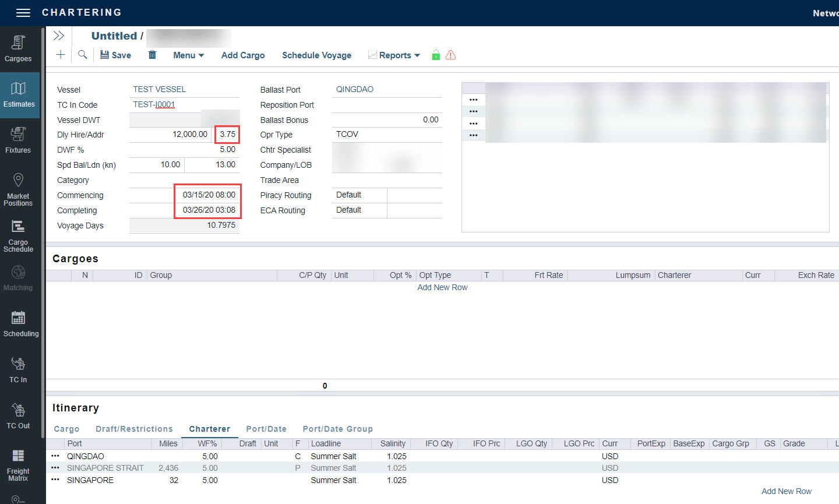This screenshot has width=839, height=504.
Task: Open the Freight Matrix module
Action: pyautogui.click(x=18, y=465)
